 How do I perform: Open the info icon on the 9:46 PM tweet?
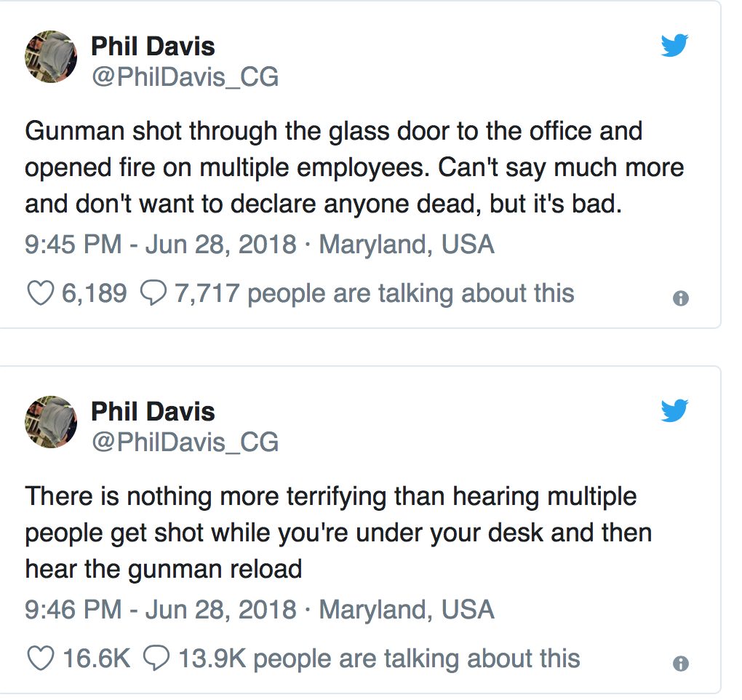pyautogui.click(x=680, y=664)
